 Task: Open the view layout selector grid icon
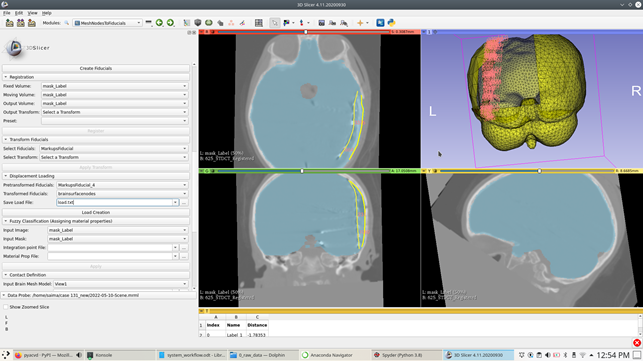point(259,23)
